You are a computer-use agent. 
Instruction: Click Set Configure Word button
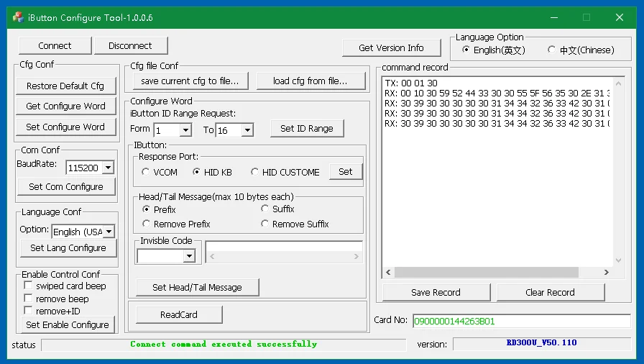tap(65, 127)
